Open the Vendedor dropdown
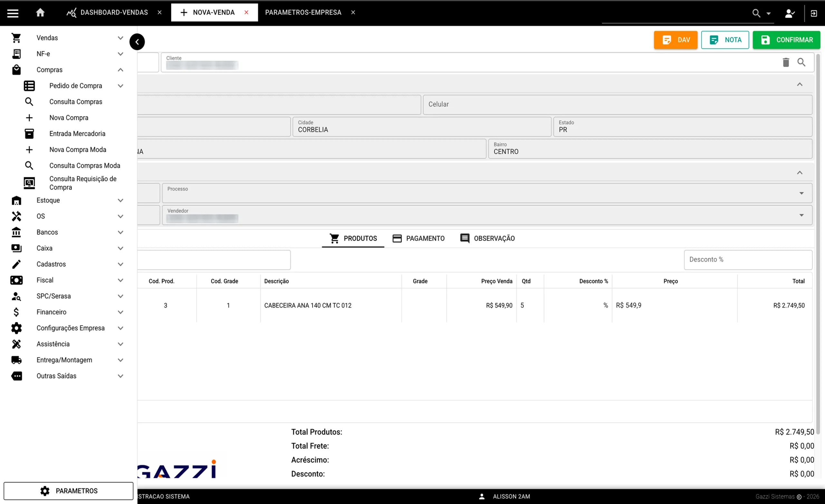 tap(801, 215)
